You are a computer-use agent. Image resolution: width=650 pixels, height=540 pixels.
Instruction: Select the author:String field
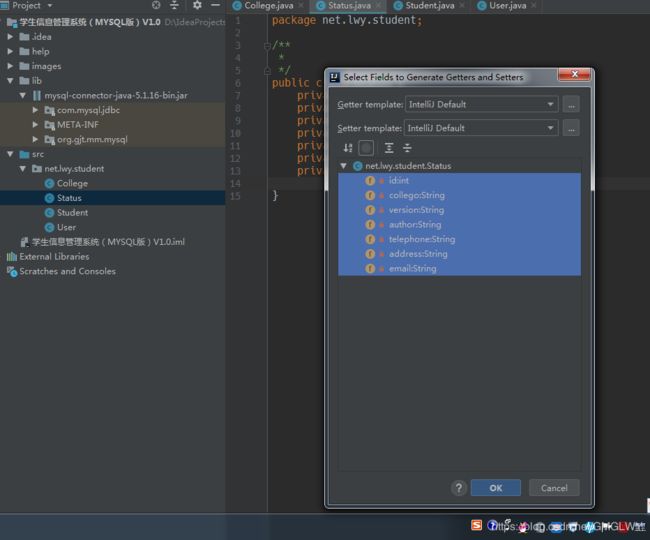[459, 225]
